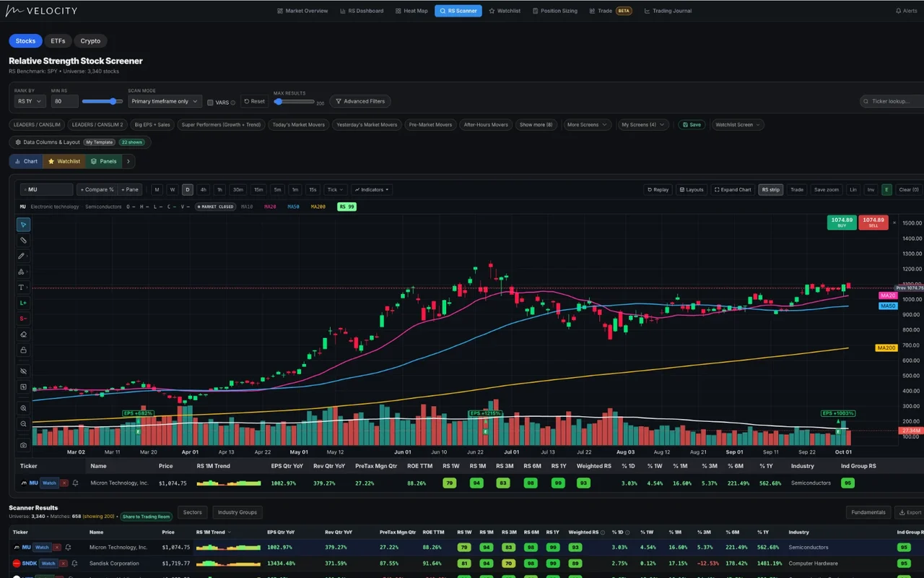Click the Ticker lookup search field

(x=892, y=101)
